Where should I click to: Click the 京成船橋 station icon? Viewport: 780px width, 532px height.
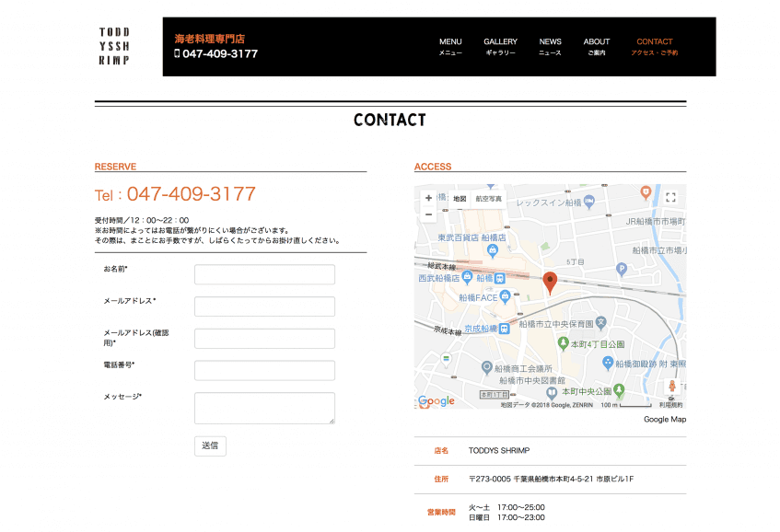click(x=505, y=329)
